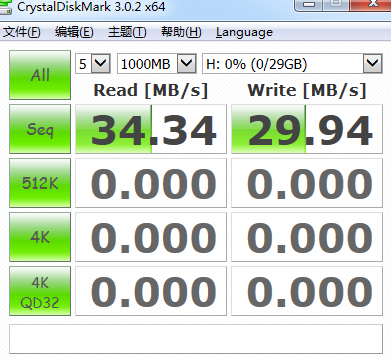Start the 4K QD32 test

click(x=40, y=291)
